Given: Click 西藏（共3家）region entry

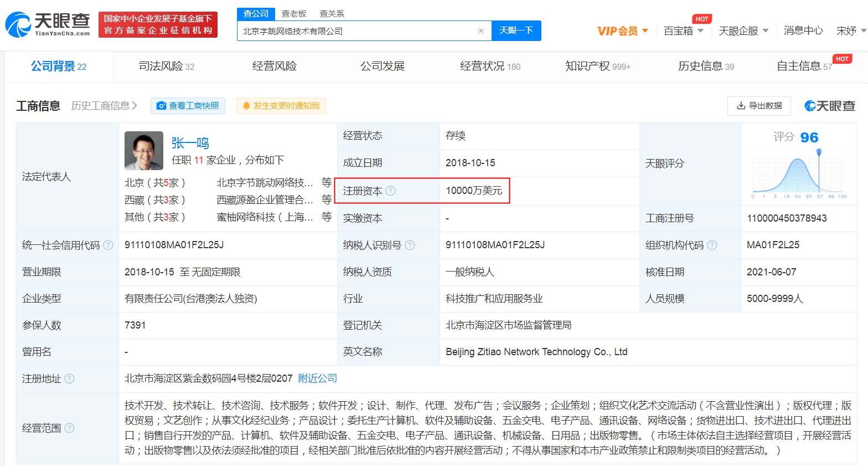Looking at the screenshot, I should click(x=155, y=200).
